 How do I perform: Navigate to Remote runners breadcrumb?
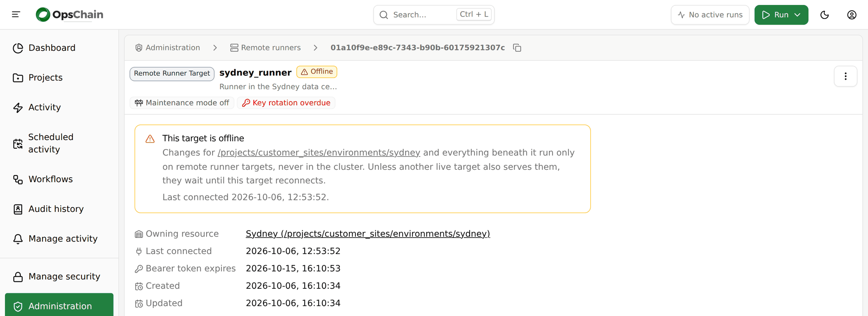[x=265, y=48]
